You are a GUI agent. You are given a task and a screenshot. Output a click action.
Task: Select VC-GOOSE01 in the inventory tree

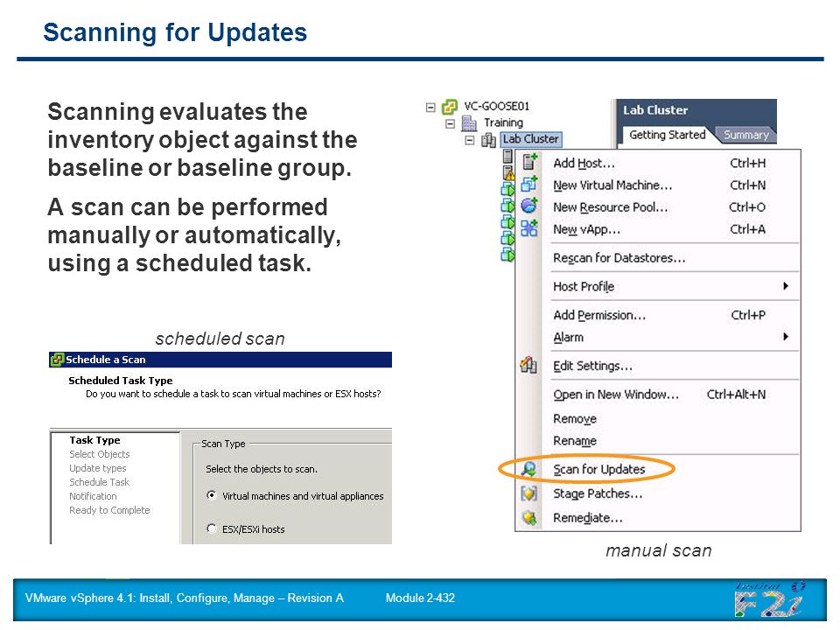point(497,107)
